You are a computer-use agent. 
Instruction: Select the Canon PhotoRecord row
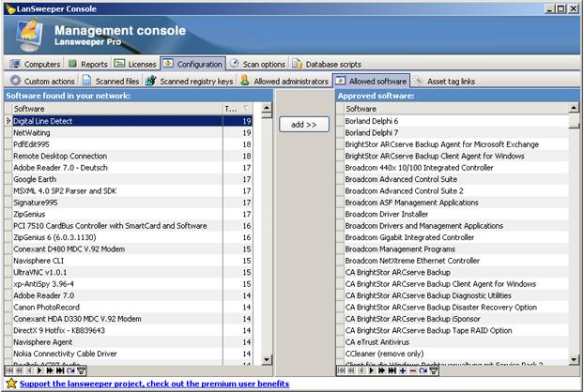(131, 308)
